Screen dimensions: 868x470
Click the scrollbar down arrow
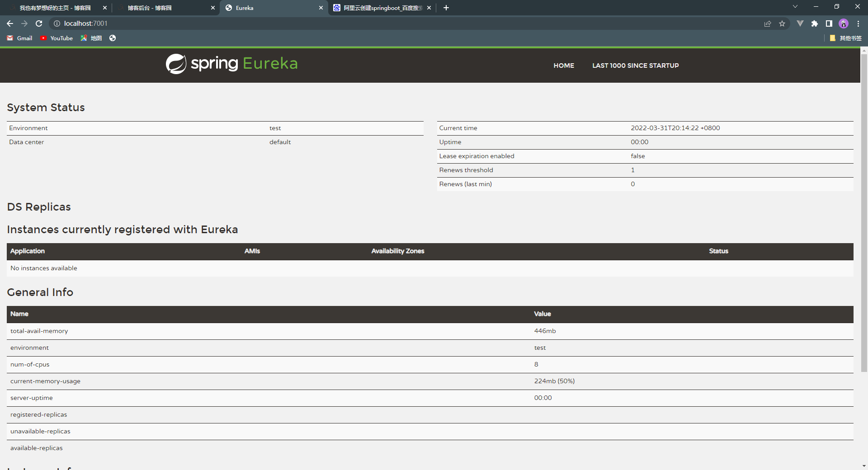pyautogui.click(x=864, y=466)
